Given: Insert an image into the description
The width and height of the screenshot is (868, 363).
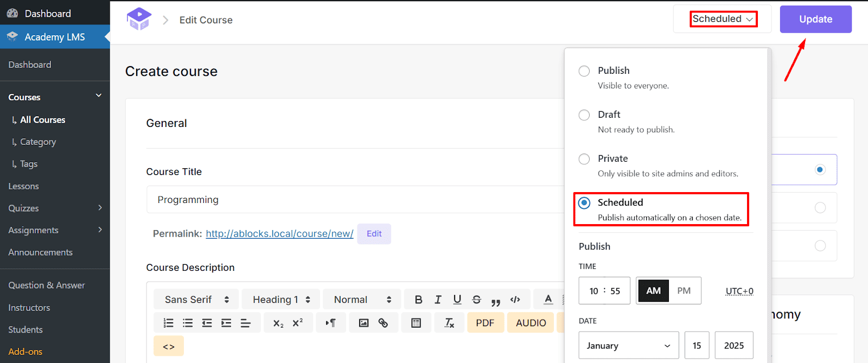Looking at the screenshot, I should tap(363, 323).
